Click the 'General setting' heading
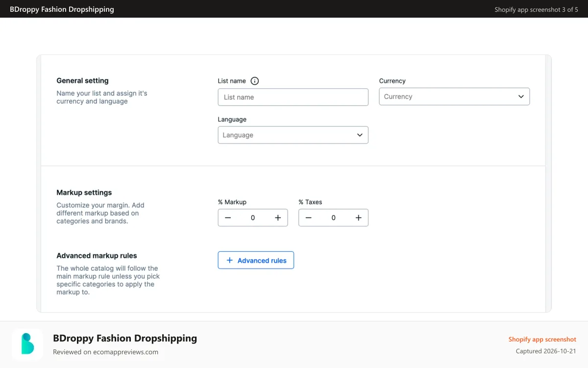Screen dimensions: 588x368 click(x=82, y=81)
